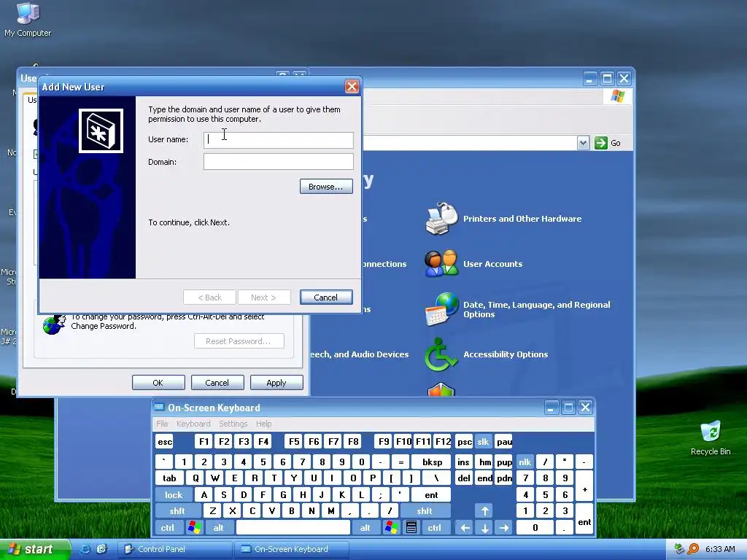Open Settings menu in On-Screen Keyboard
Viewport: 747px width, 560px height.
(233, 424)
